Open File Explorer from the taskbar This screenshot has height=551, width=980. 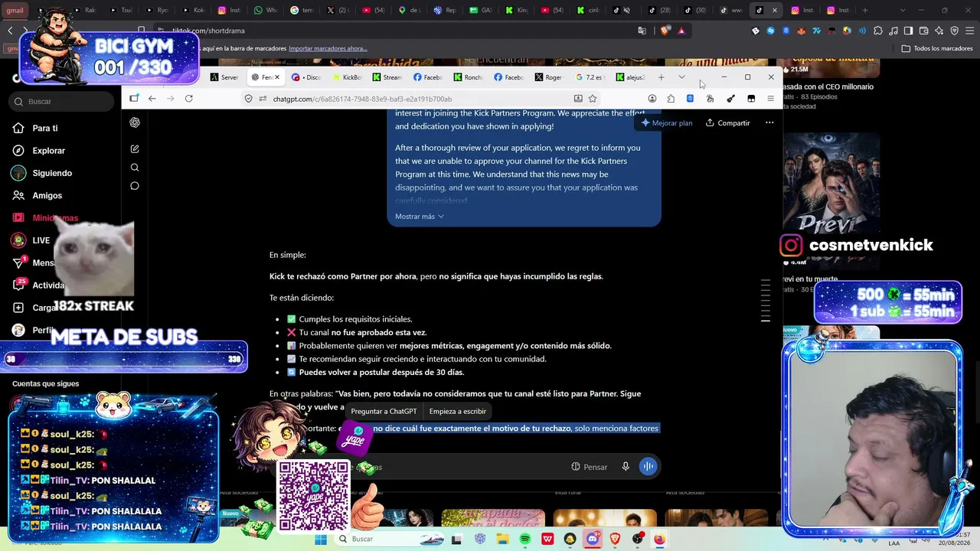tap(502, 540)
